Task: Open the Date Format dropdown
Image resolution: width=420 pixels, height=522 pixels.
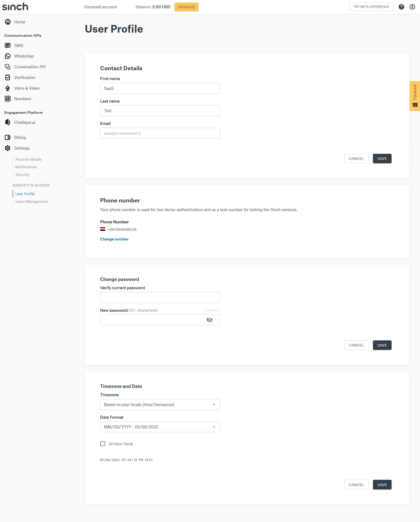Action: point(160,427)
